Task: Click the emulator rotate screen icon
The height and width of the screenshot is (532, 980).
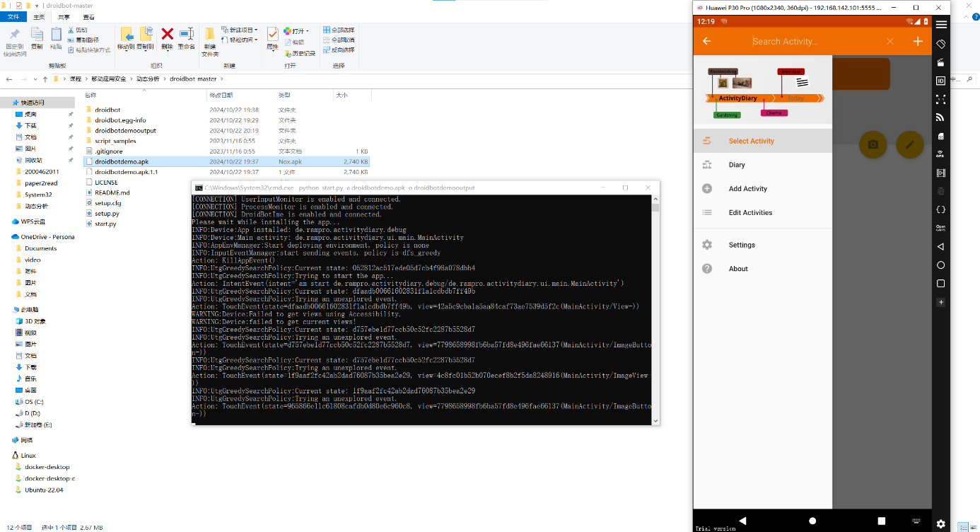Action: tap(940, 44)
